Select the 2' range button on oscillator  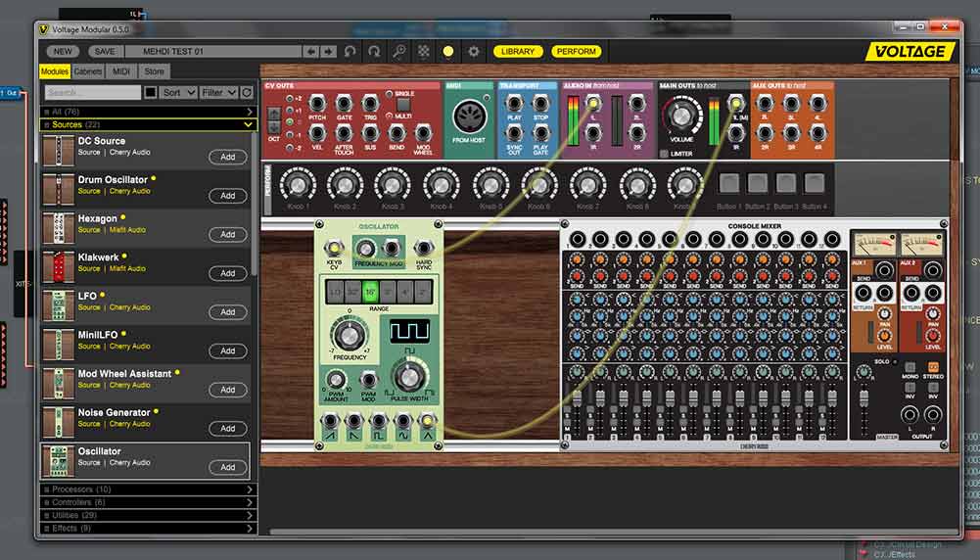[423, 292]
